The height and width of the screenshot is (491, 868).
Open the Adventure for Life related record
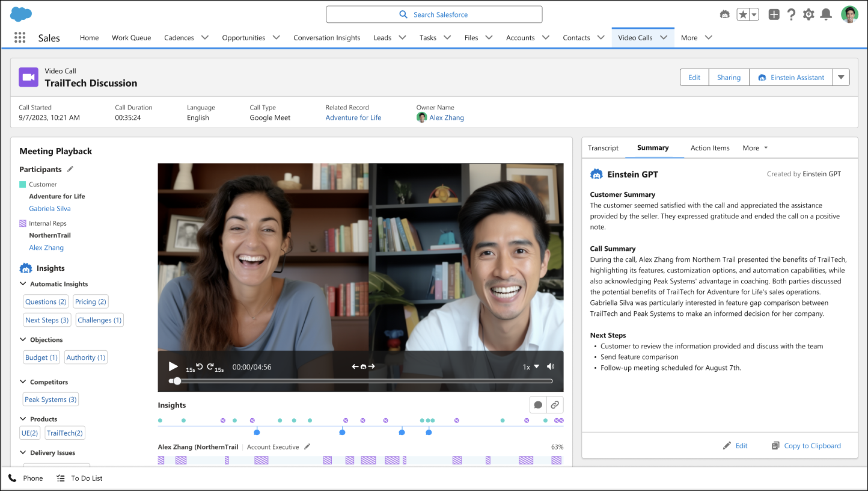(353, 118)
